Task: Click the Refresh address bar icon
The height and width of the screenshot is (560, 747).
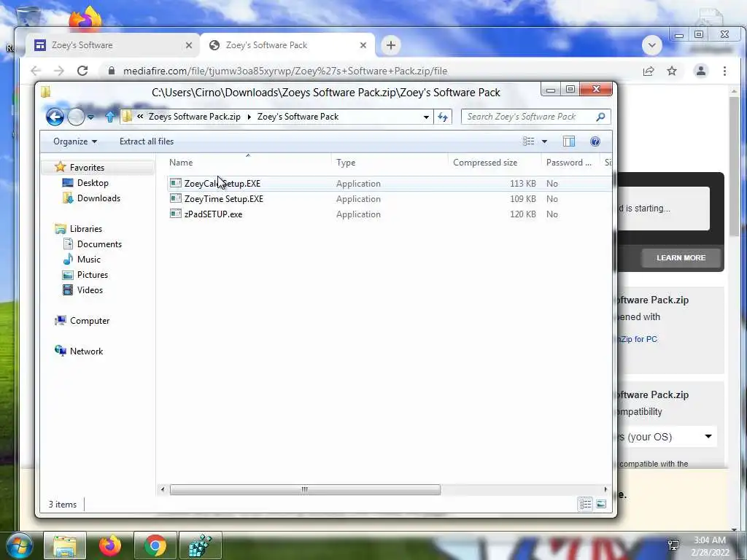Action: 443,117
